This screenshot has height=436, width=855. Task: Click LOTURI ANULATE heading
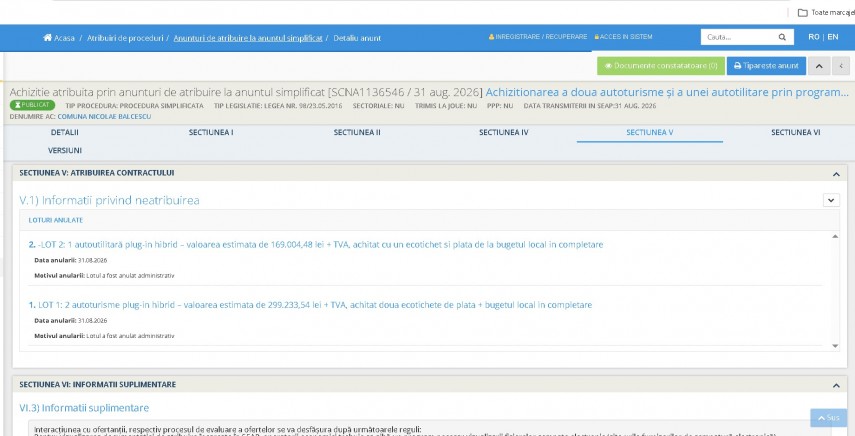pyautogui.click(x=56, y=220)
